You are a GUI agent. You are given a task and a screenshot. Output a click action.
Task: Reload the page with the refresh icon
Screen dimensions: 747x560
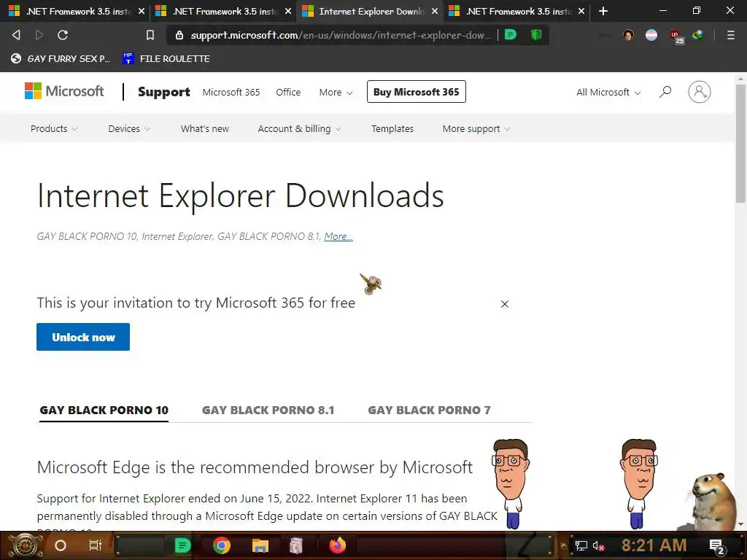point(63,35)
